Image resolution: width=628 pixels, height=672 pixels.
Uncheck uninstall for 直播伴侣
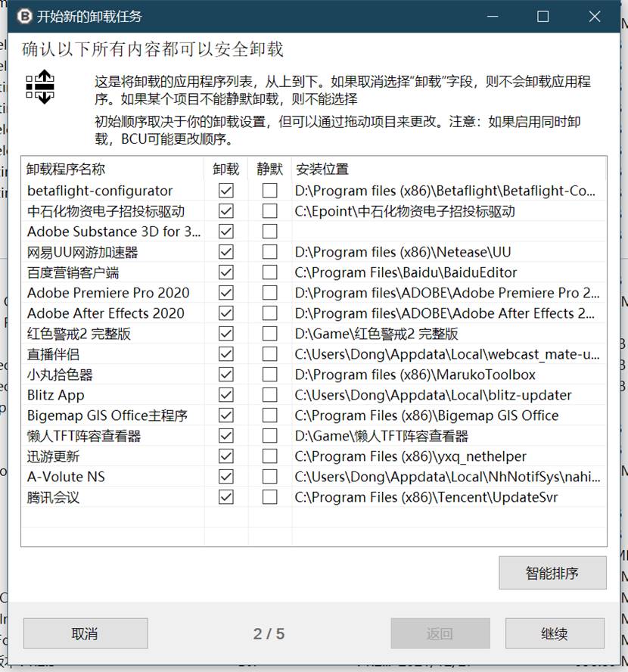226,354
